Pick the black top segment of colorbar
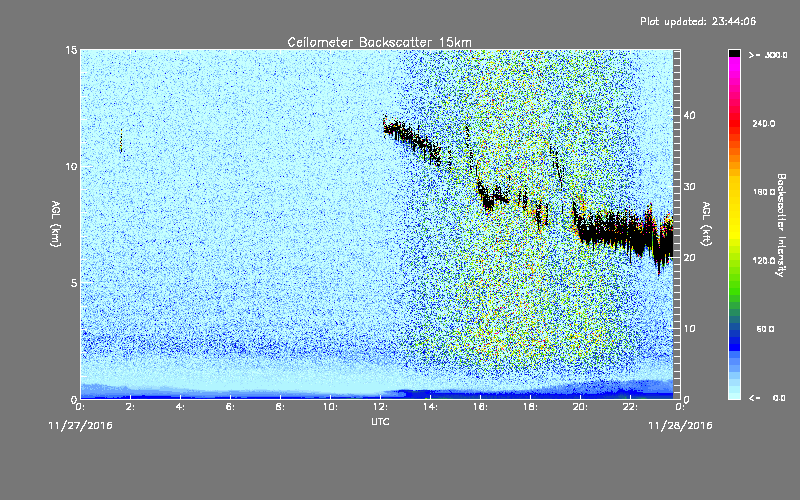 coord(734,53)
